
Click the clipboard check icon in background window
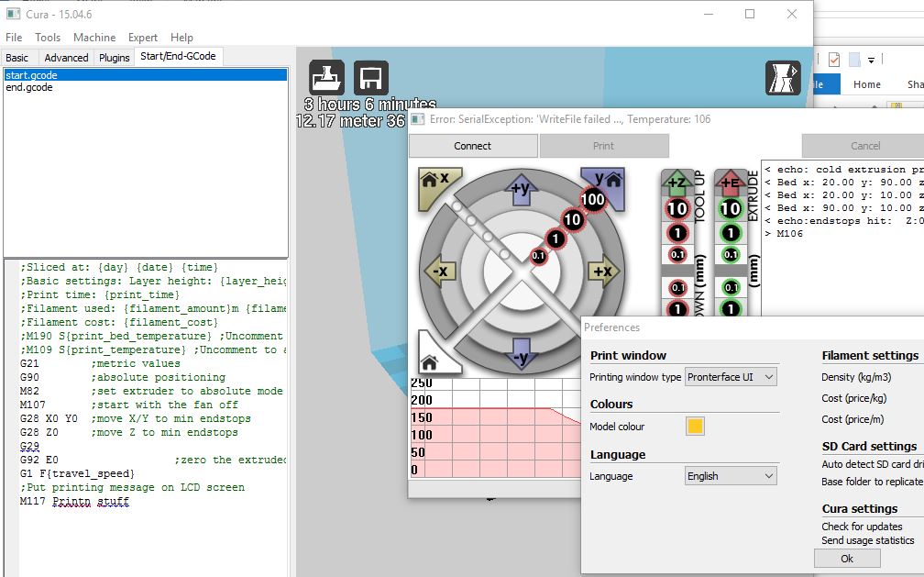point(834,59)
